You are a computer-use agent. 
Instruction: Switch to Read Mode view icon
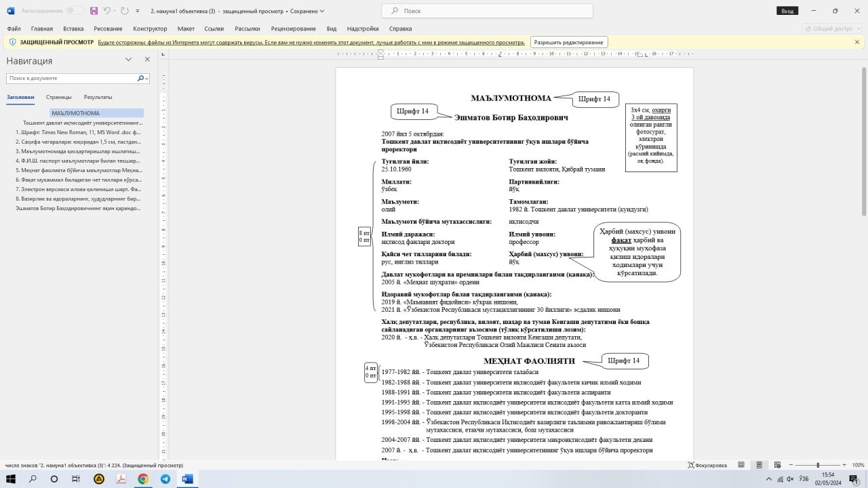coord(741,465)
